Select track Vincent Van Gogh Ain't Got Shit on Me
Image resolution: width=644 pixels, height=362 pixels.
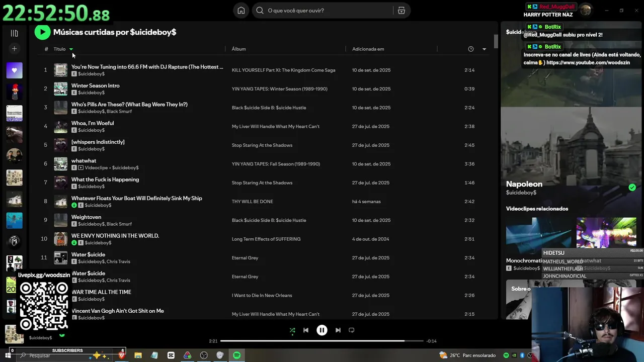point(118,311)
